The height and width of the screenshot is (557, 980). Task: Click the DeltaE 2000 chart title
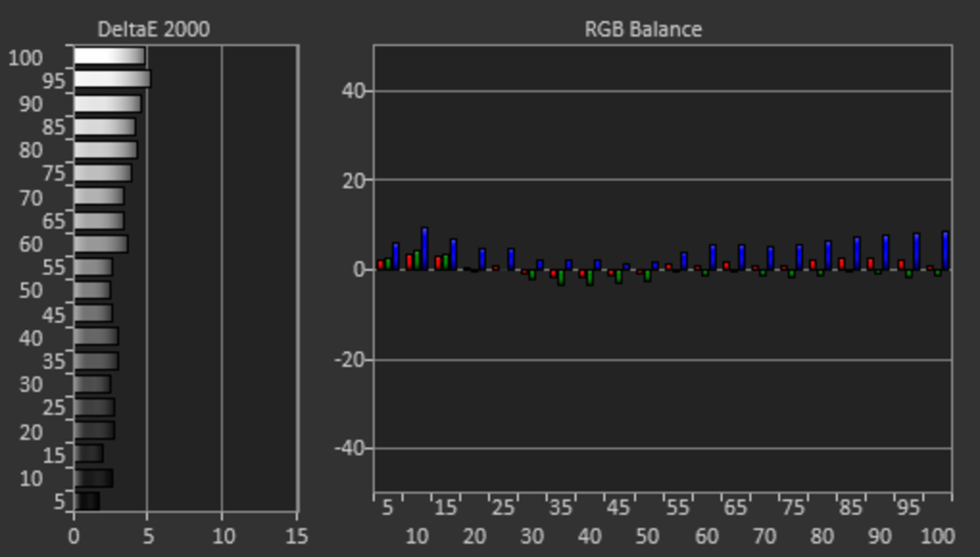(x=154, y=29)
